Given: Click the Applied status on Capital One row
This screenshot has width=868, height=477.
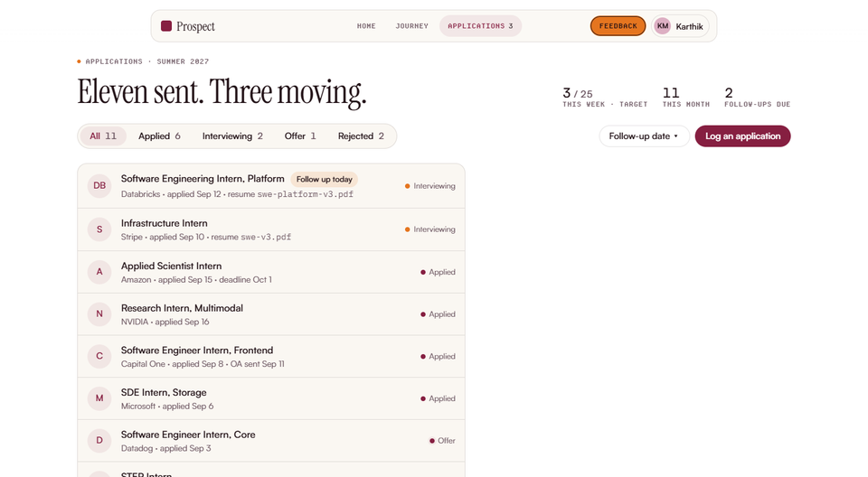Looking at the screenshot, I should 438,356.
